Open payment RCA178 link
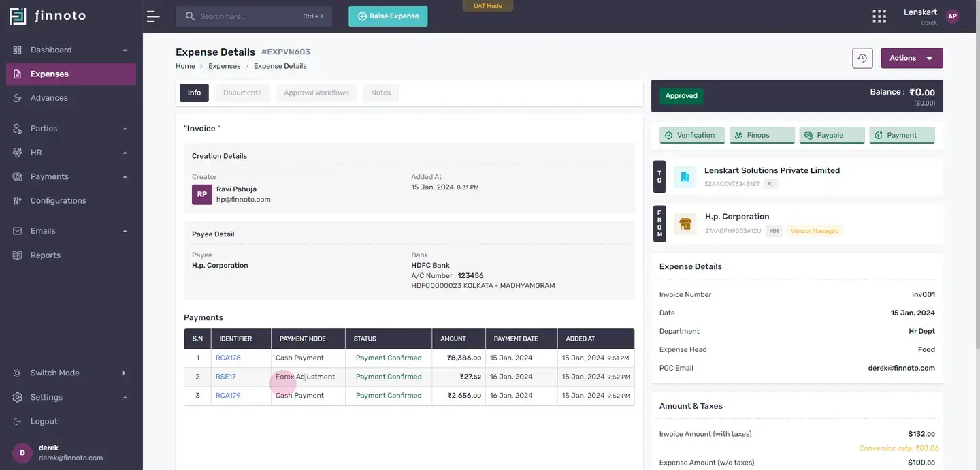Viewport: 980px width, 470px height. (x=228, y=358)
